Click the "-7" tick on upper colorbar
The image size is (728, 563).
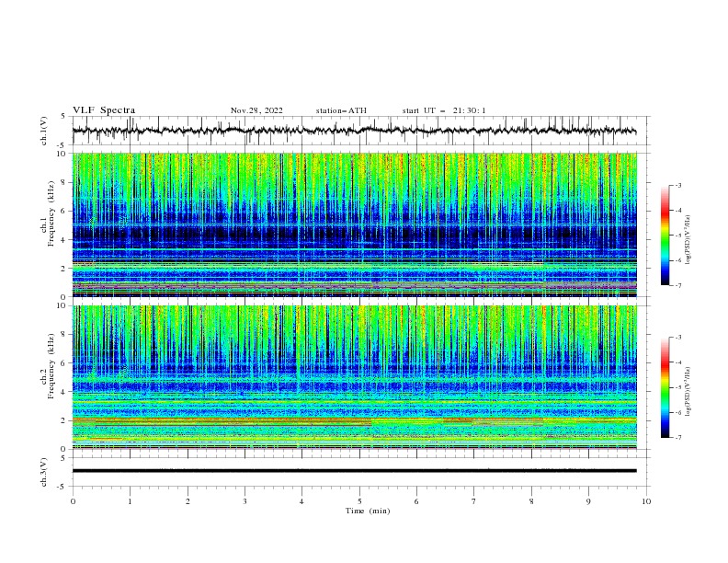pos(677,285)
